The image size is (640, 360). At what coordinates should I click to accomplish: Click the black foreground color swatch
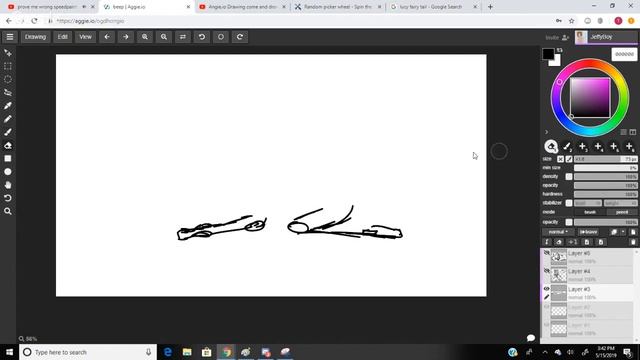pyautogui.click(x=548, y=53)
